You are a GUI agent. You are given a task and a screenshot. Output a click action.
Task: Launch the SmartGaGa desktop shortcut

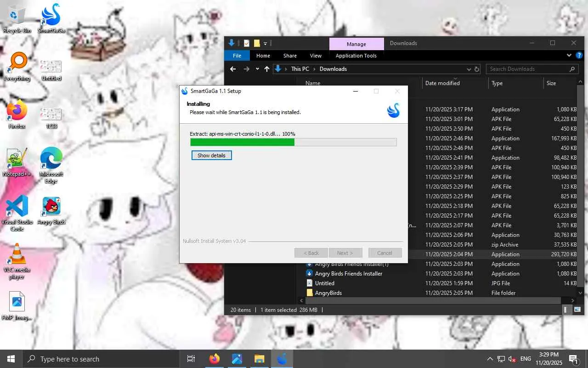click(51, 19)
